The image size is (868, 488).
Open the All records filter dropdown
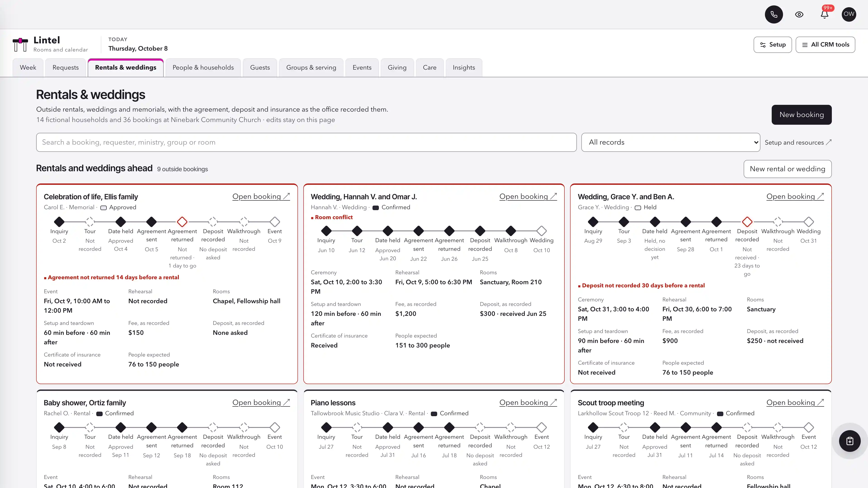(670, 142)
